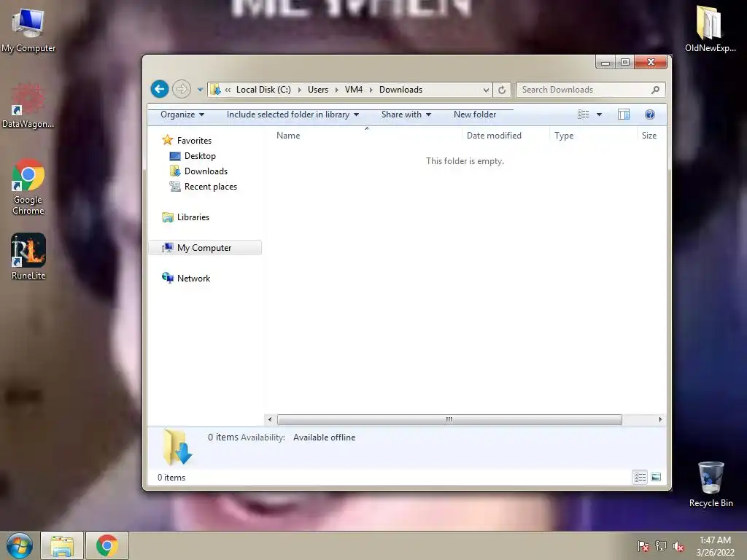Toggle the preview pane
The image size is (747, 560).
(x=624, y=114)
